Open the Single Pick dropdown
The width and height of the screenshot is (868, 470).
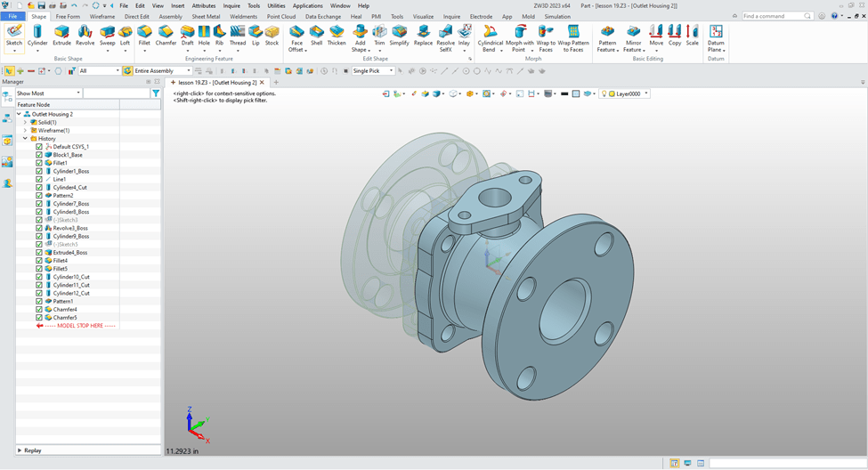coord(373,70)
